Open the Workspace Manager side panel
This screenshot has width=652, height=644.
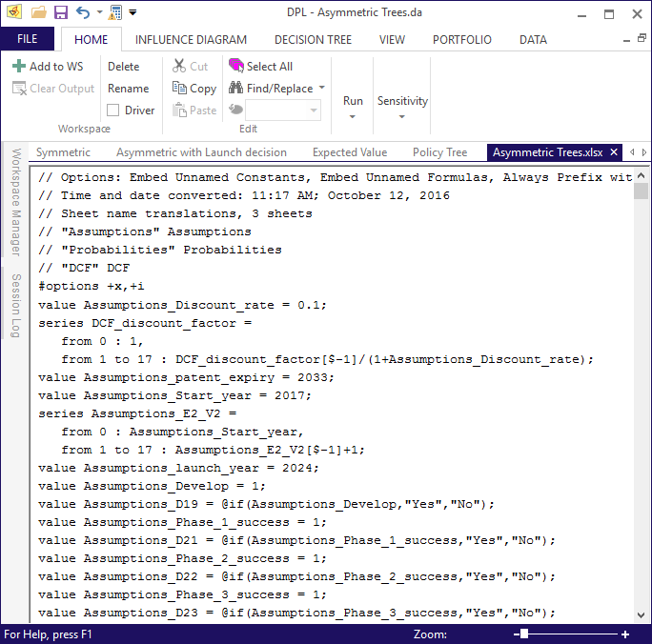15,202
